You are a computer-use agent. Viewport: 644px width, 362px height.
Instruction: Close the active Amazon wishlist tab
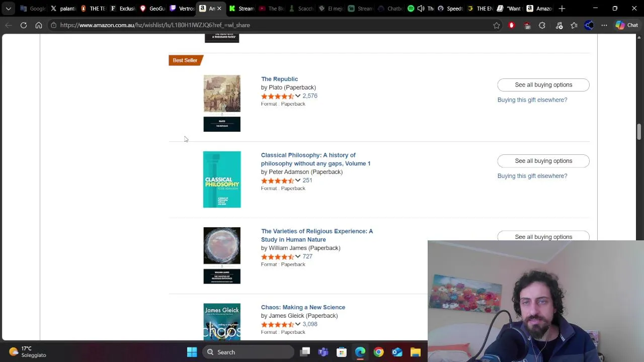(219, 9)
